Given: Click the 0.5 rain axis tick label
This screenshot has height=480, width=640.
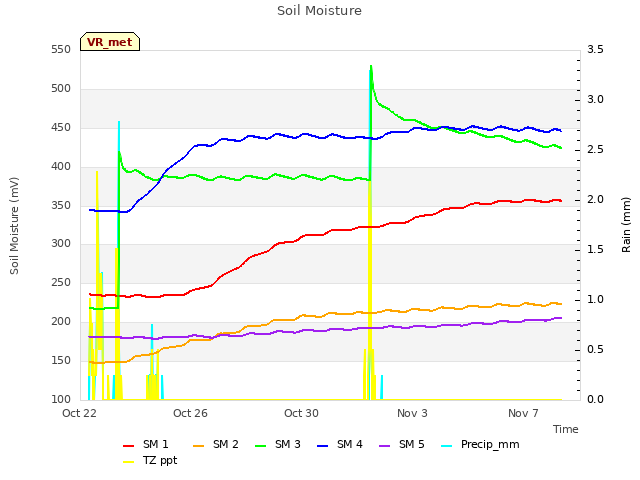Looking at the screenshot, I should 595,350.
